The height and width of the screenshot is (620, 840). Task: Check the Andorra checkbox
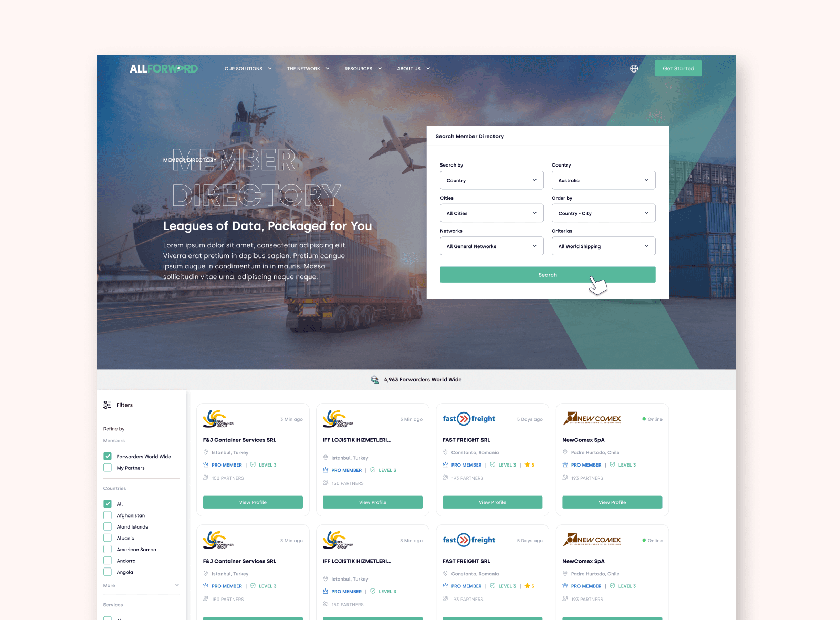[108, 561]
